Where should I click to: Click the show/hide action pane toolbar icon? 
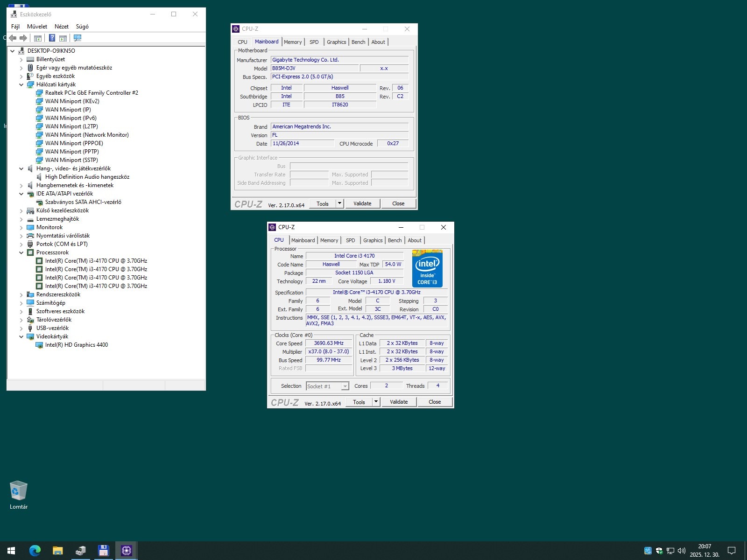pos(63,38)
